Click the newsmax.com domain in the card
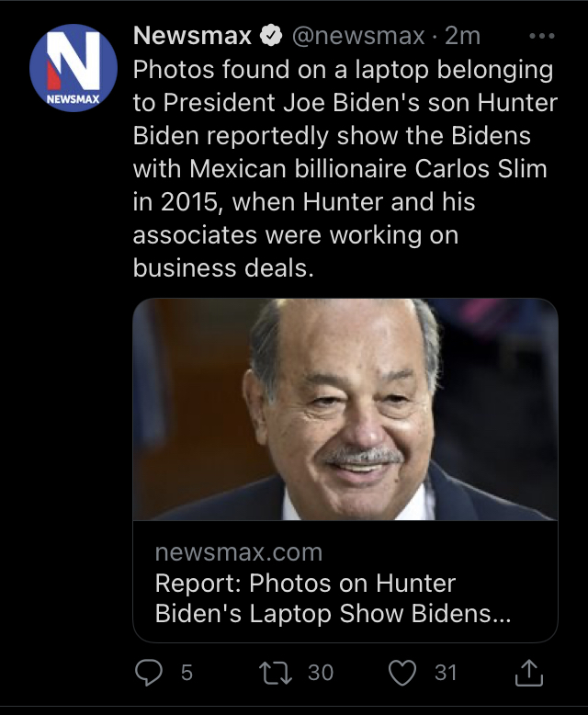Image resolution: width=588 pixels, height=715 pixels. coord(239,552)
